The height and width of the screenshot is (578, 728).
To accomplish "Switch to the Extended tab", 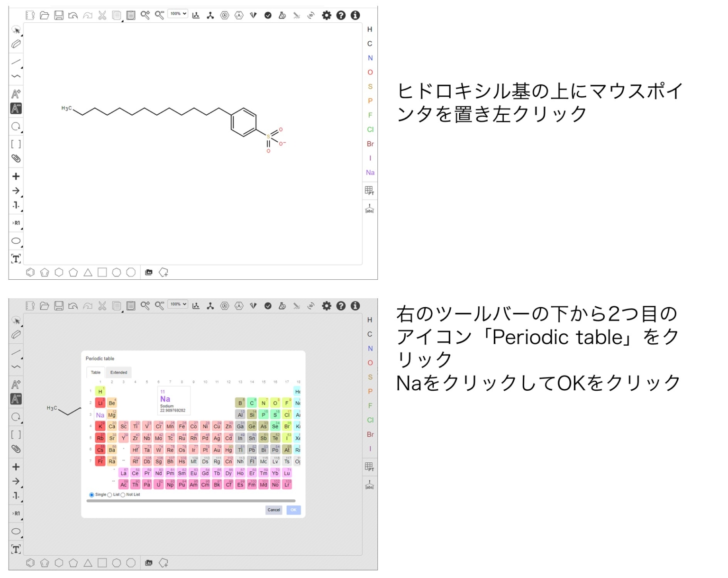I will pos(118,373).
